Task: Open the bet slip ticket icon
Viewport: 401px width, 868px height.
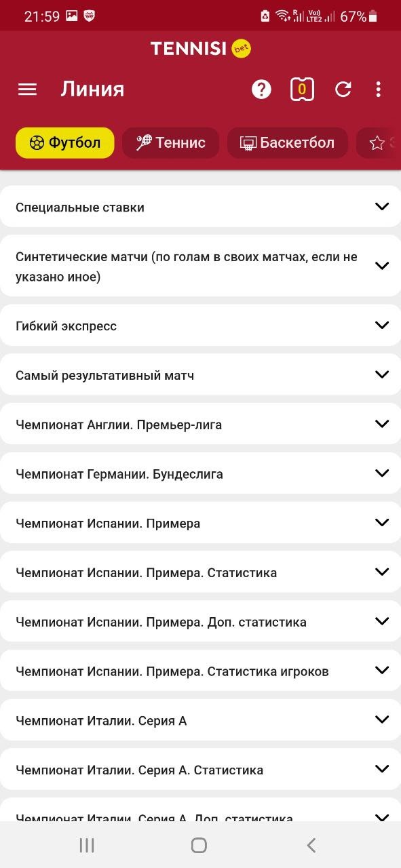Action: [x=302, y=89]
